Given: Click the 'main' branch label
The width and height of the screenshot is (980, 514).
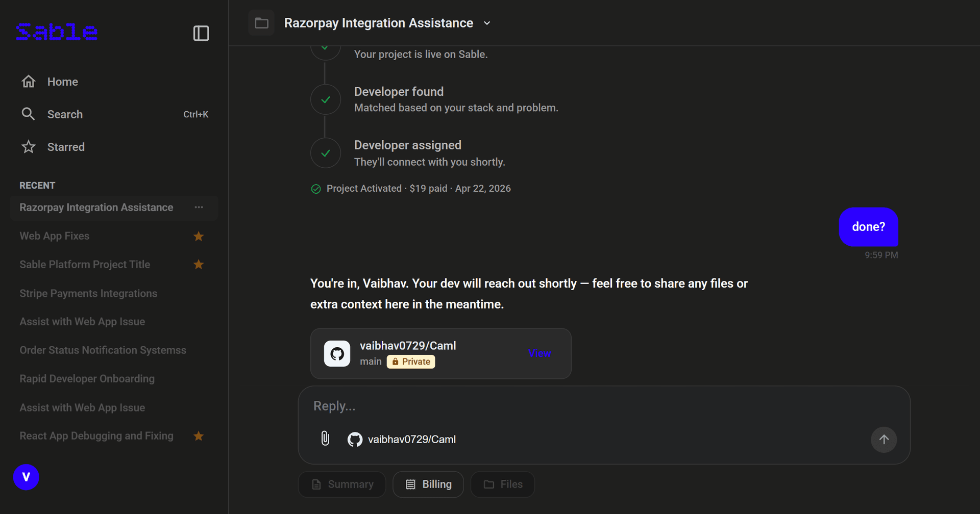Looking at the screenshot, I should (371, 362).
